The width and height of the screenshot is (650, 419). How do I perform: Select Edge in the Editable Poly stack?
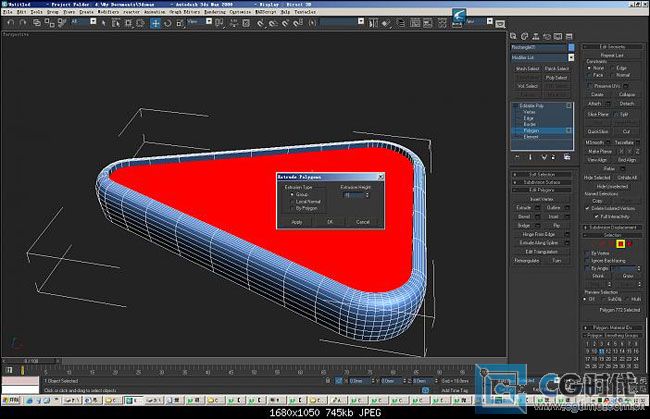529,118
